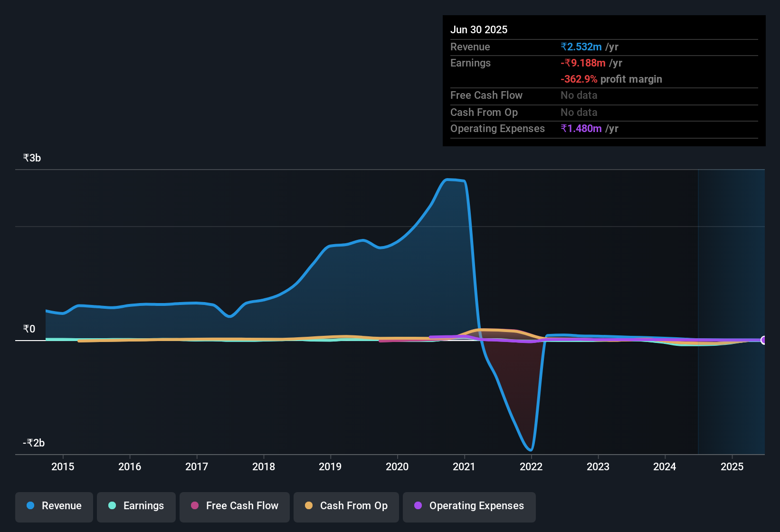Click the 2016 x-axis label

point(130,466)
